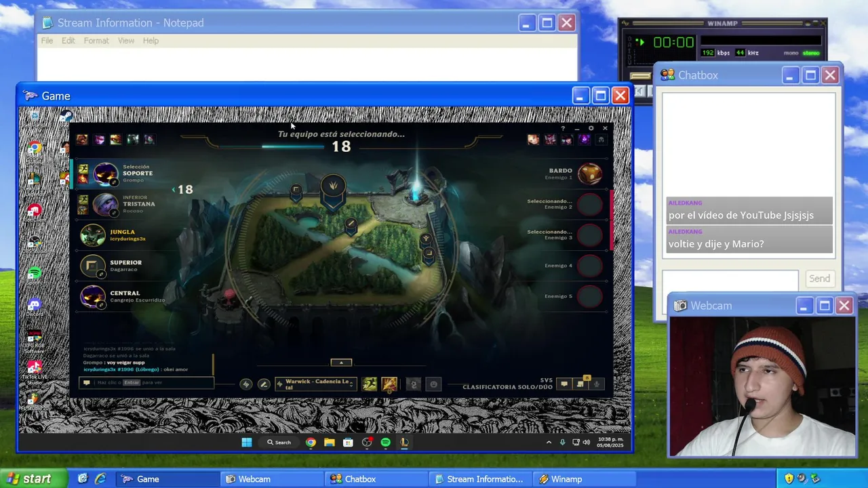Click the yellow shield tray icon in XP taskbar
The width and height of the screenshot is (868, 488).
pos(789,479)
